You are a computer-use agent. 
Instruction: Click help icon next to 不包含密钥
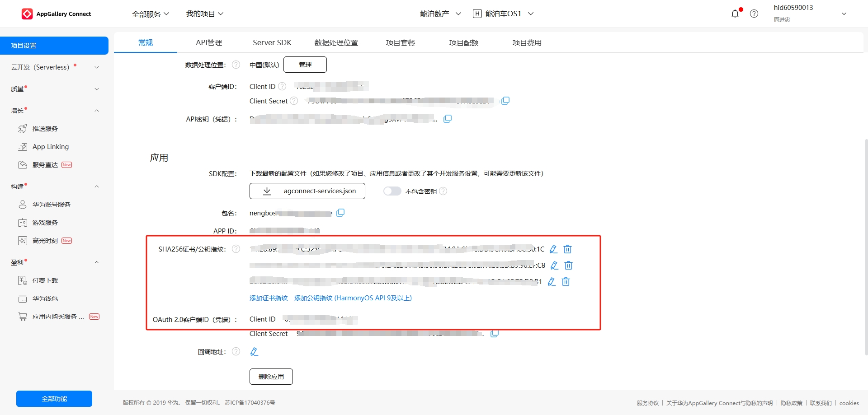tap(443, 191)
